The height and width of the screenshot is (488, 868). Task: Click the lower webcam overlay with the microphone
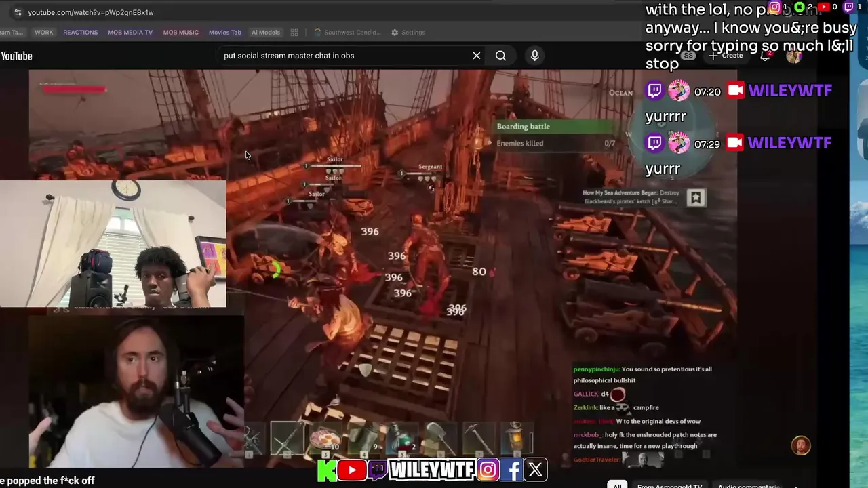pyautogui.click(x=136, y=391)
